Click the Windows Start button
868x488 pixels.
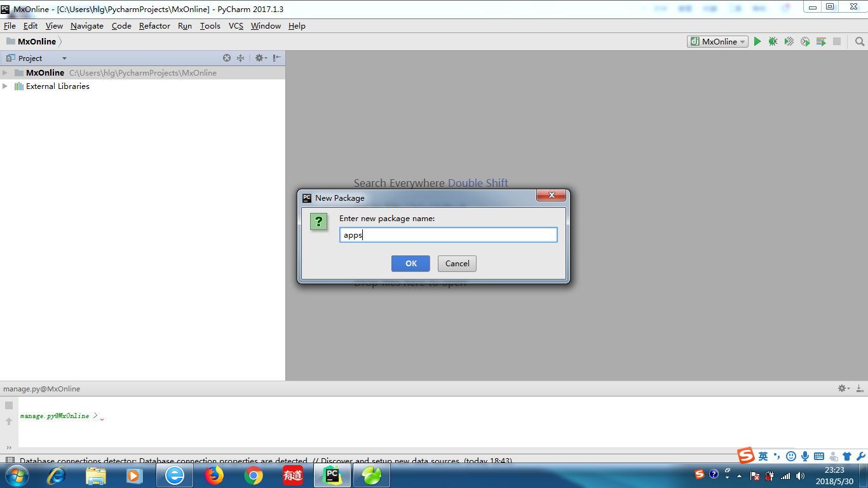[16, 475]
